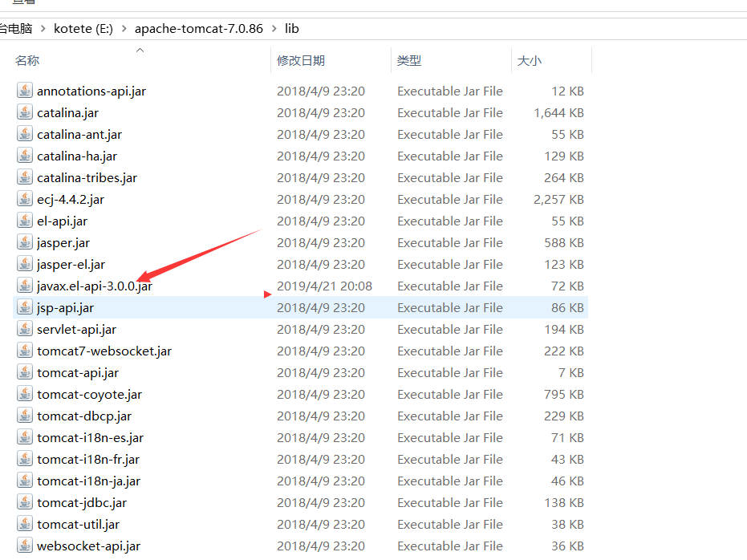Click the tomcat7-websocket.jar file icon
The width and height of the screenshot is (747, 560).
click(x=25, y=350)
